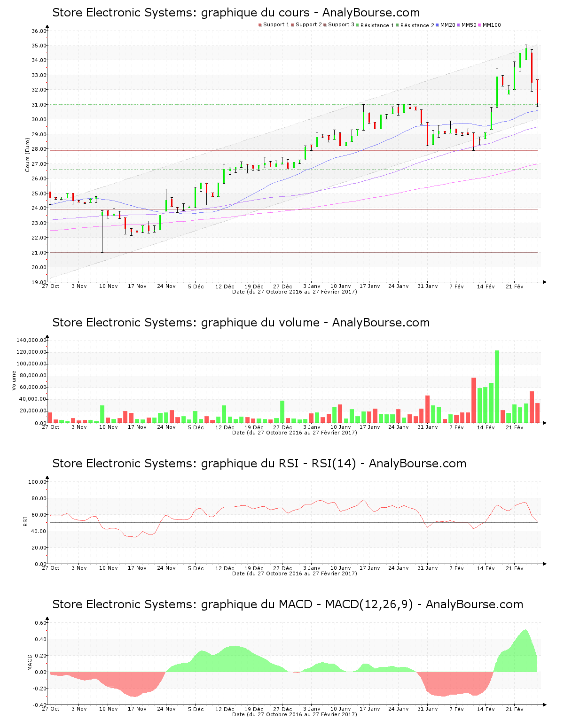Click the -0.40 value on MACD axis
This screenshot has height=728, width=564.
point(40,705)
